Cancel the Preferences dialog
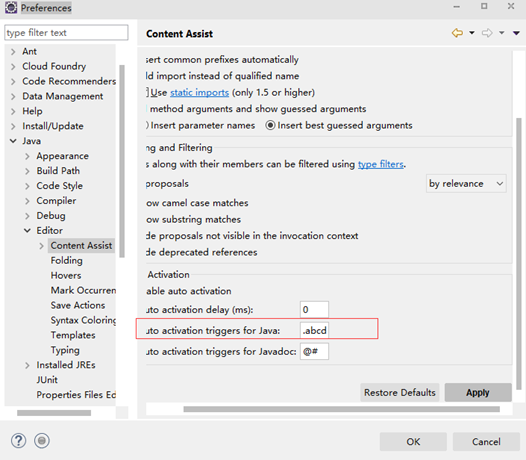 coord(486,442)
